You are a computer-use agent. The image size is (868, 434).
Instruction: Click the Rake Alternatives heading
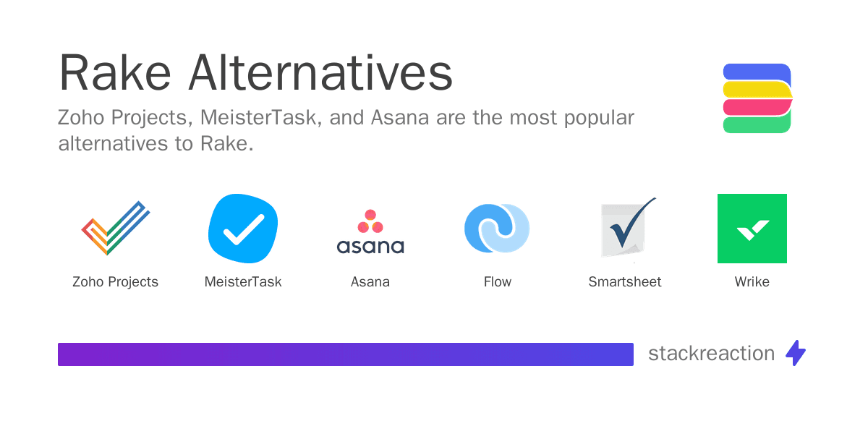[x=255, y=73]
